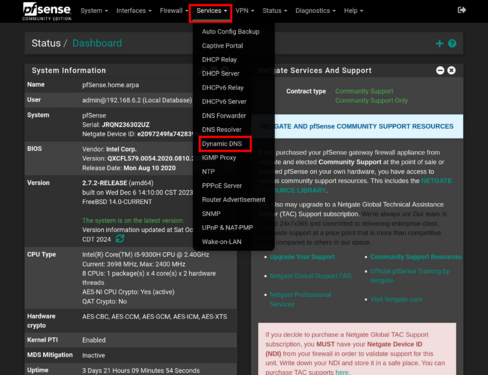Choose Captive Portal from the menu
The image size is (488, 375).
222,46
